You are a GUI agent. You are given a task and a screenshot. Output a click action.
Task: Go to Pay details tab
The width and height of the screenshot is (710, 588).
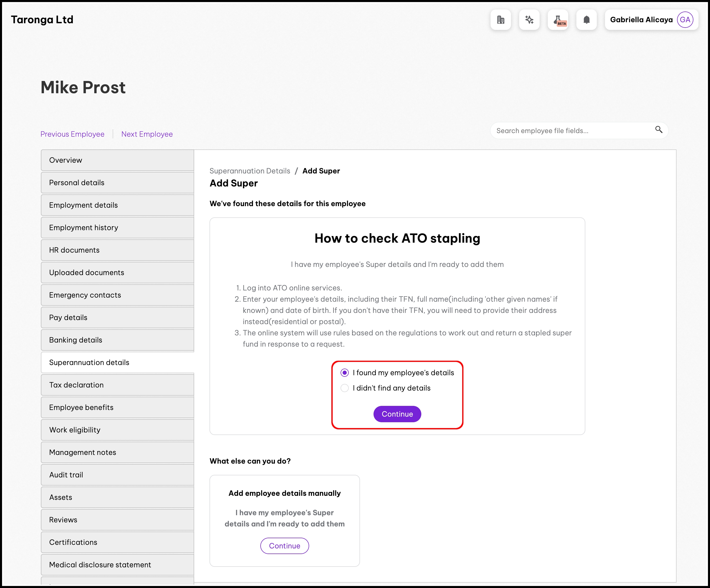click(x=117, y=317)
